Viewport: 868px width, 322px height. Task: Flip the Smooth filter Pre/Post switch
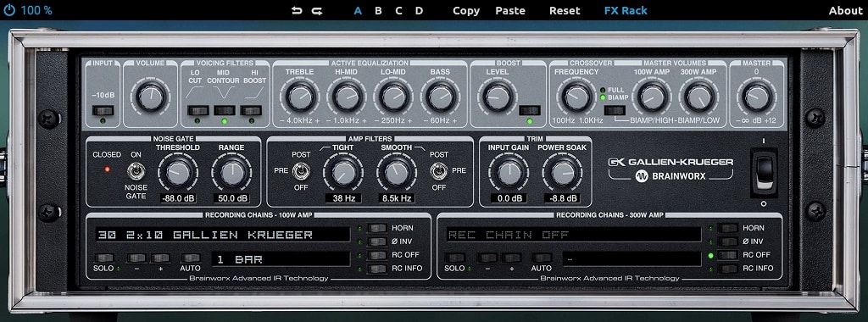438,172
